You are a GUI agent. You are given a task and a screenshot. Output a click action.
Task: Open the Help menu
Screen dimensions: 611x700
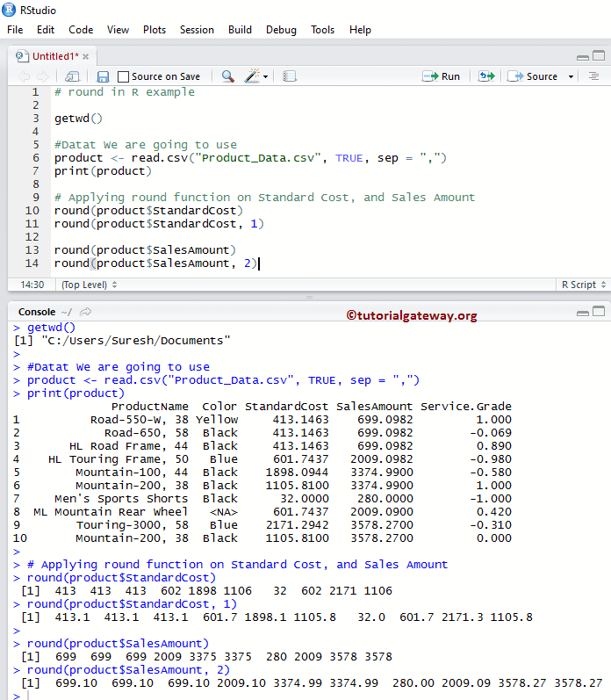[x=360, y=30]
